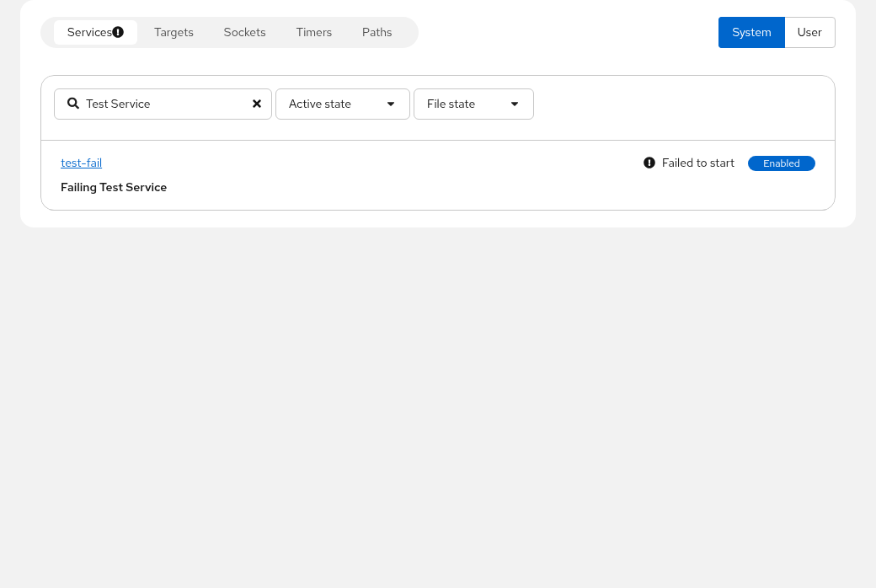Click the Failed to start status text
Screen dimensions: 876x588
698,163
